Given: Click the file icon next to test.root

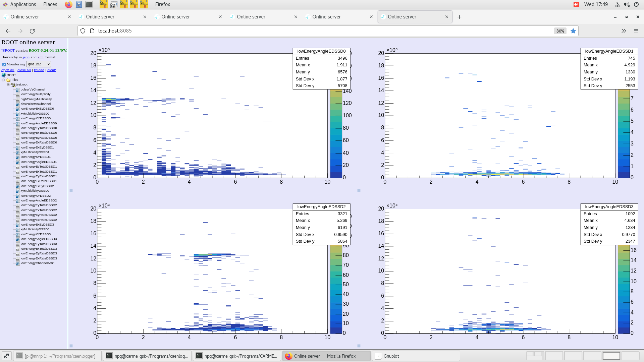Looking at the screenshot, I should coord(14,84).
